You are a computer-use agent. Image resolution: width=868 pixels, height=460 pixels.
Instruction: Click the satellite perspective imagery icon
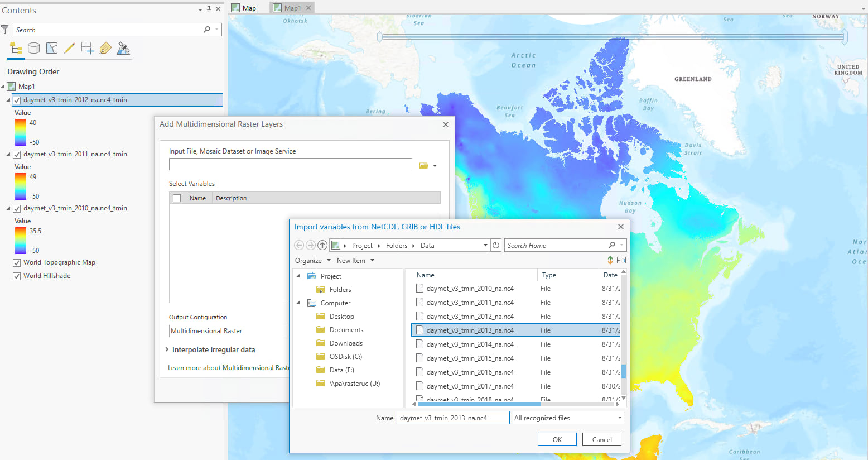coord(123,49)
